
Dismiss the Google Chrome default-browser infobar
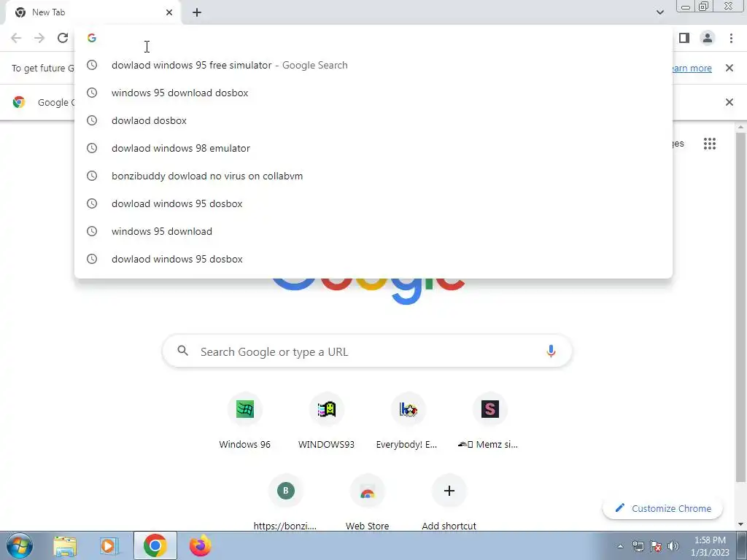(729, 102)
